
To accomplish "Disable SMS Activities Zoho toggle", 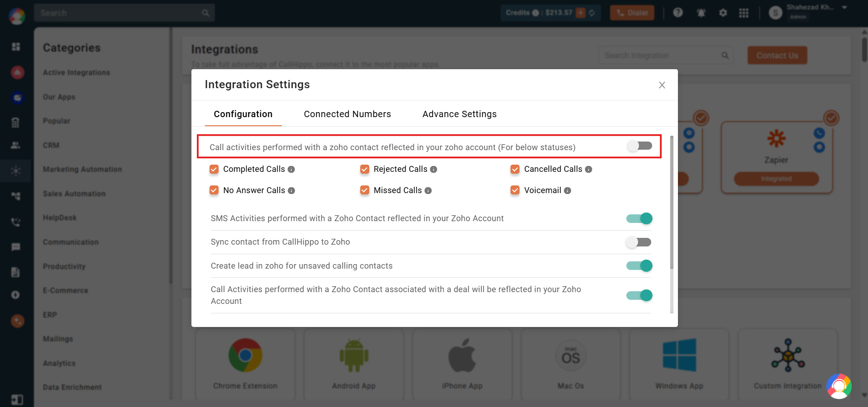I will point(639,218).
